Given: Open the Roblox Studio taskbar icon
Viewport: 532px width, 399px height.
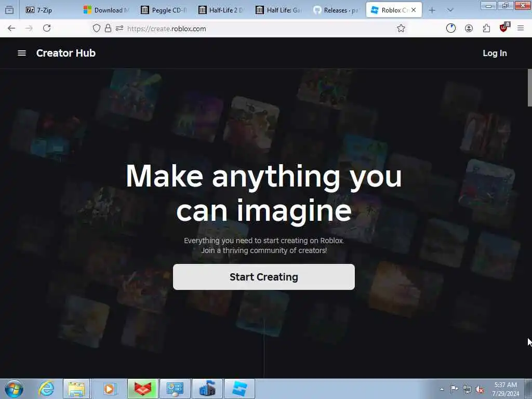Looking at the screenshot, I should tap(239, 389).
